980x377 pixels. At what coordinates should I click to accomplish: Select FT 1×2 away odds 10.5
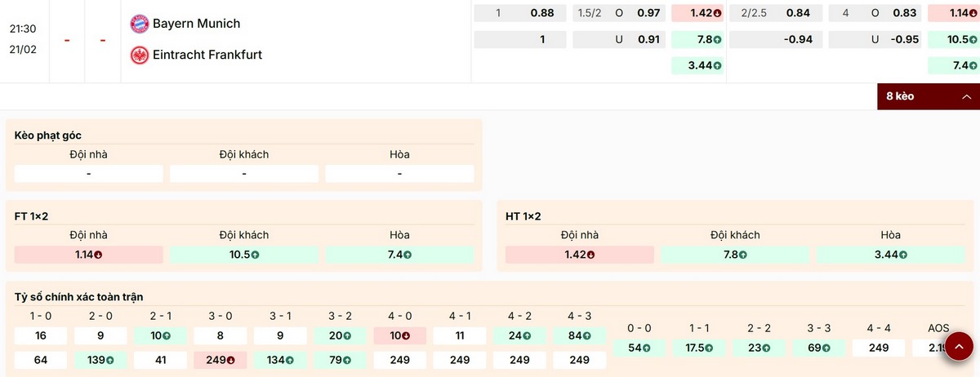click(244, 255)
